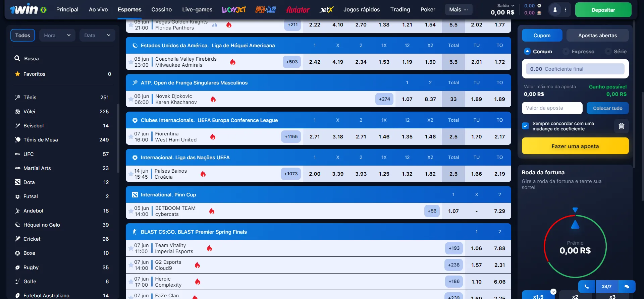Open the Hora filter dropdown
This screenshot has height=299, width=644.
[57, 35]
